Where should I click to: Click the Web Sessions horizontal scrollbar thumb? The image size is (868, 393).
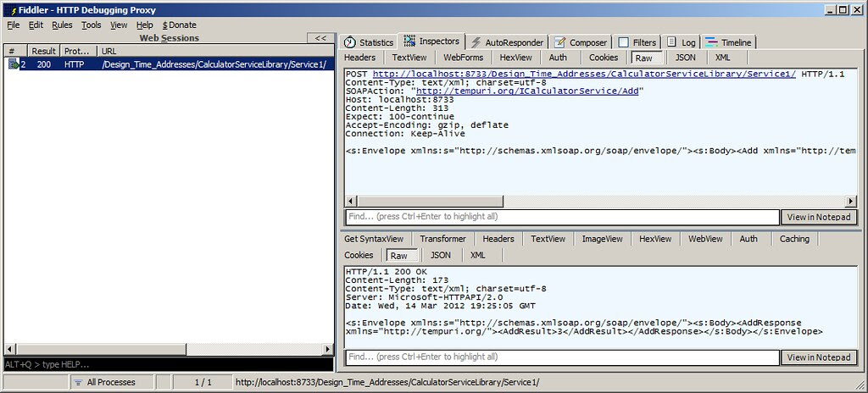click(101, 349)
